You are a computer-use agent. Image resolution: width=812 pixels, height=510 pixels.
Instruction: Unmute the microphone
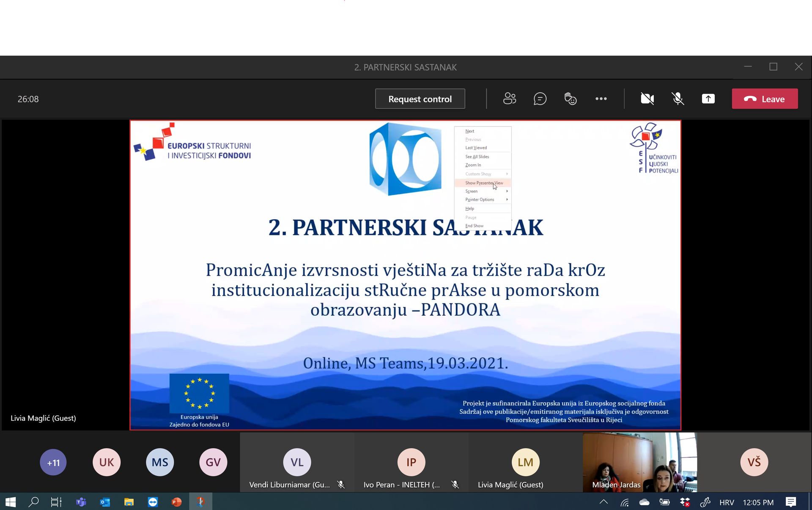pyautogui.click(x=678, y=99)
